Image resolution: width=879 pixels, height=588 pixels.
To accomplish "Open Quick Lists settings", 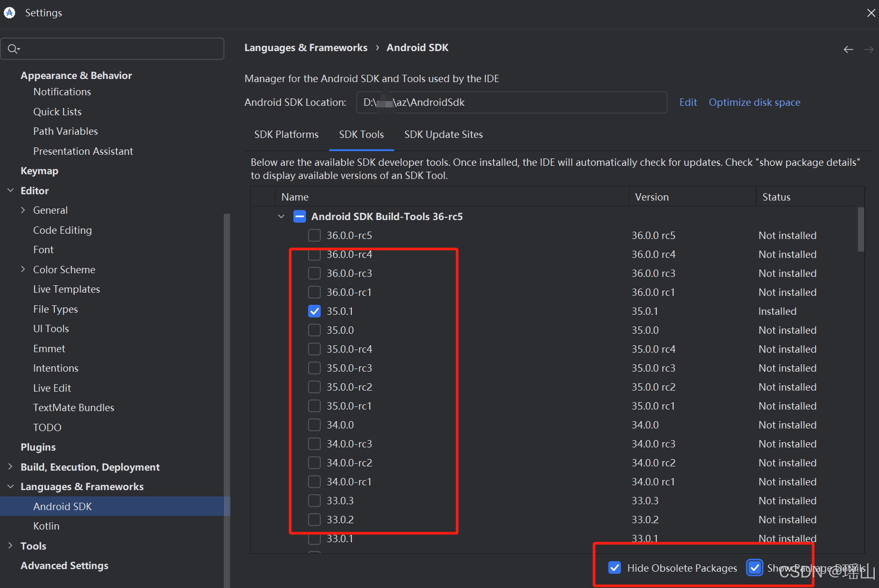I will (57, 112).
